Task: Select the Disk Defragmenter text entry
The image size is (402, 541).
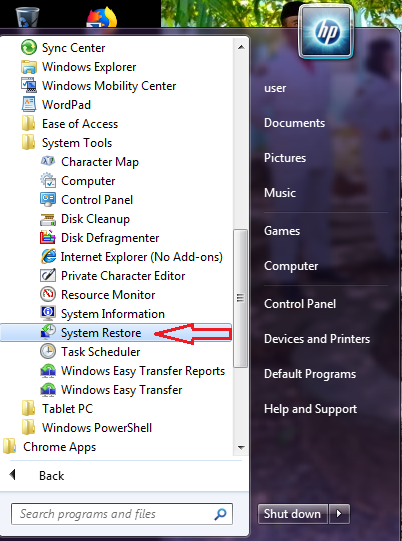Action: [110, 238]
